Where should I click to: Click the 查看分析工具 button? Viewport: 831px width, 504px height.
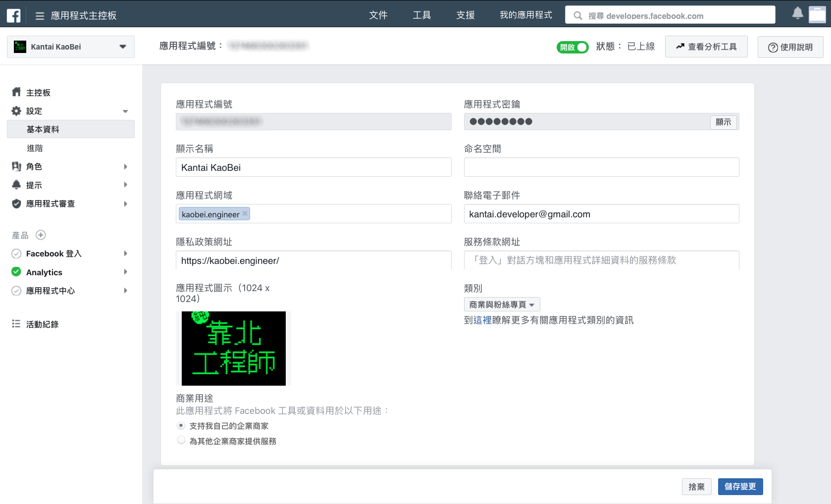[x=706, y=47]
